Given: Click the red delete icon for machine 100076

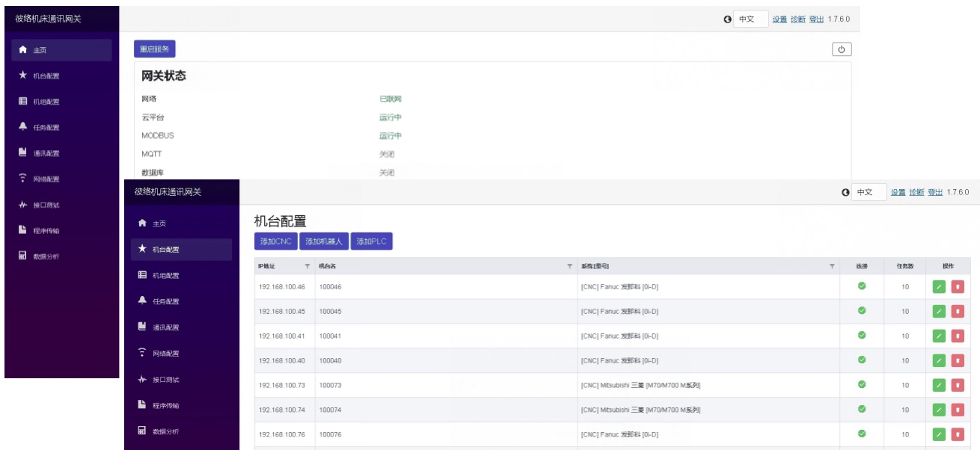Looking at the screenshot, I should point(958,434).
